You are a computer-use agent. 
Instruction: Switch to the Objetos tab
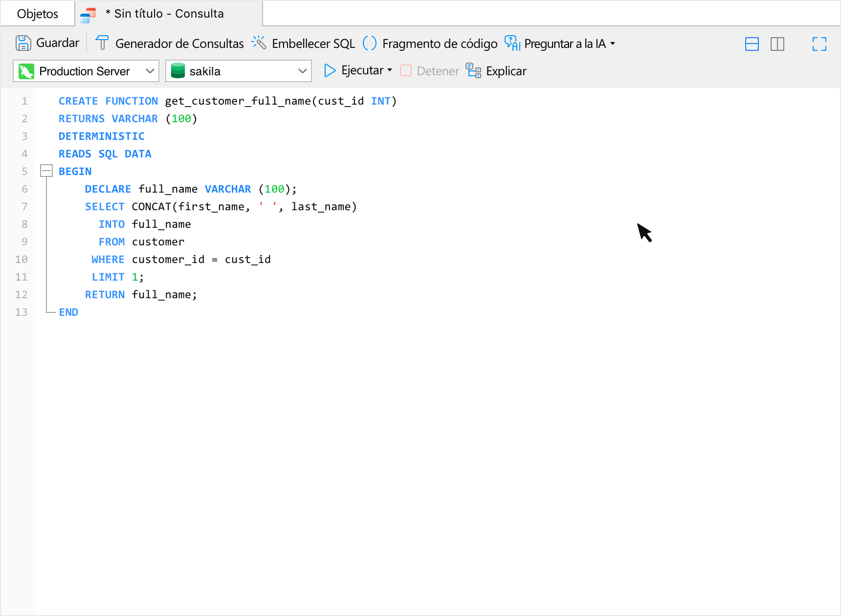(x=38, y=14)
